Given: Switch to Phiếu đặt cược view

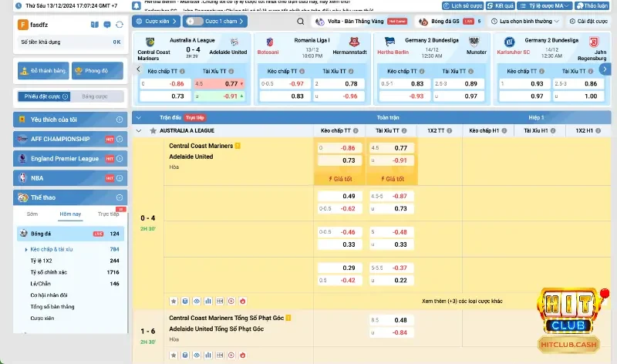Looking at the screenshot, I should coord(43,96).
